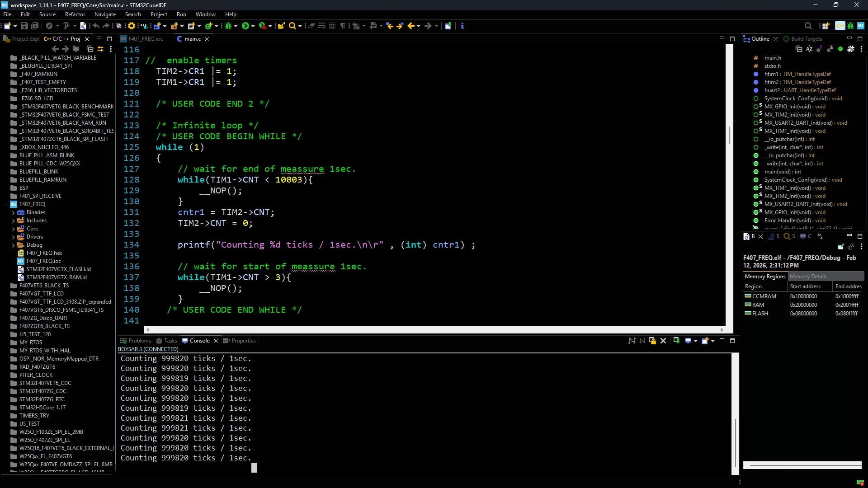The width and height of the screenshot is (868, 488).
Task: Expand the Core folder
Action: (x=13, y=229)
